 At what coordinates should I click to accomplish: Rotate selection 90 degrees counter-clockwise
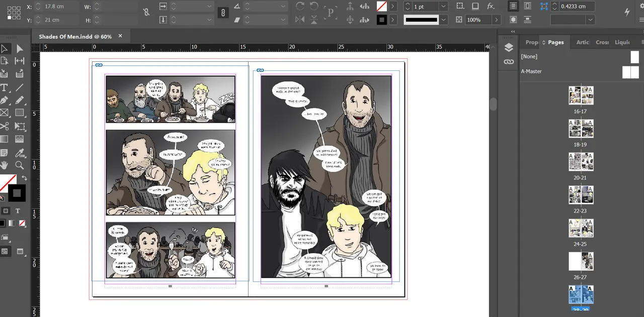(x=314, y=7)
